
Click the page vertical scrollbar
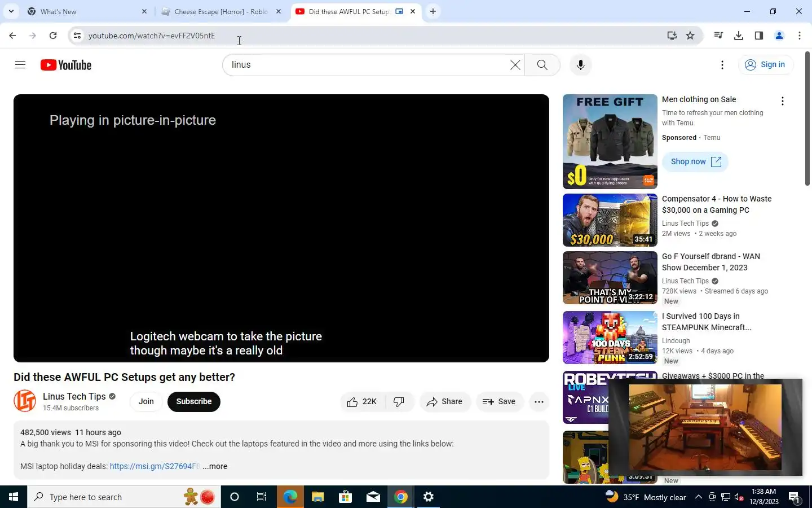(807, 119)
